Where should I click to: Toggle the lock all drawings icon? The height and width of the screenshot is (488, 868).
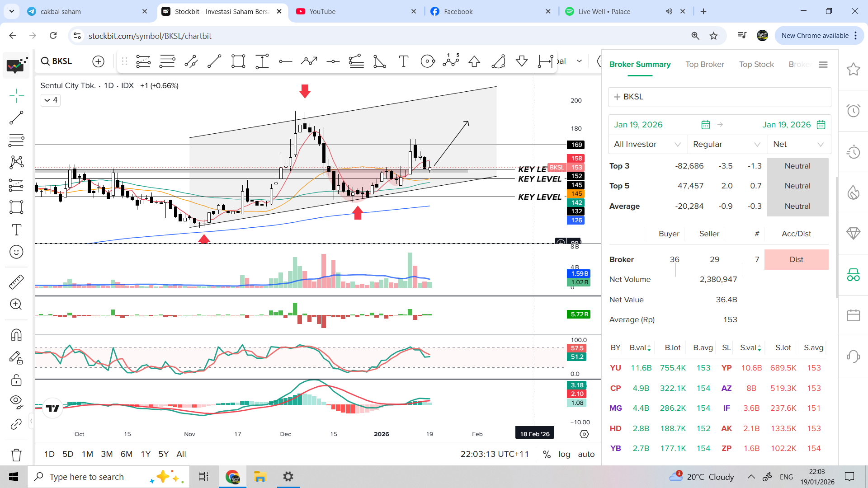coord(16,380)
